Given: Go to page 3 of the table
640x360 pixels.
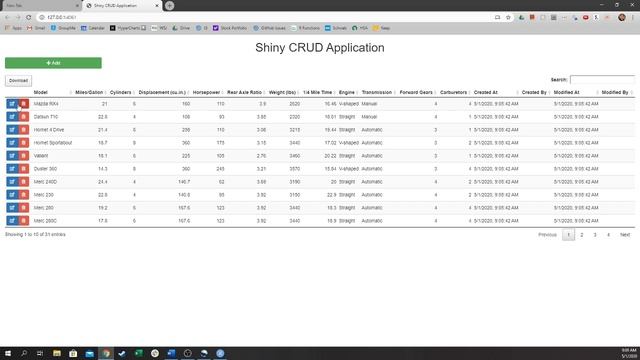Looking at the screenshot, I should (x=595, y=235).
